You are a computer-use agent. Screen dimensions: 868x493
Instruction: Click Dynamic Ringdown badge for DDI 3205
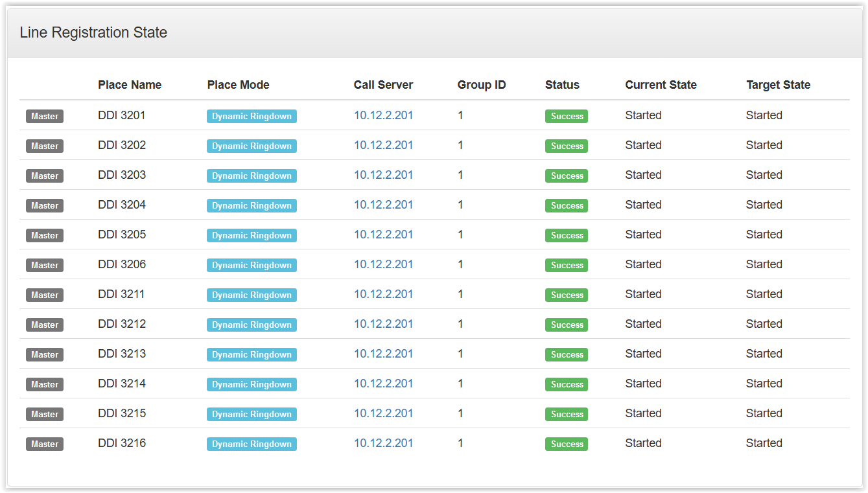tap(252, 236)
